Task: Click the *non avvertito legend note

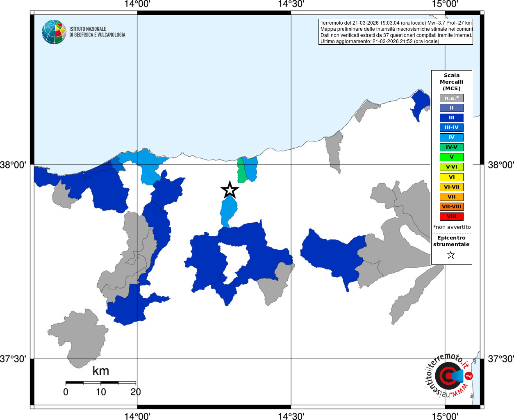Action: (452, 227)
